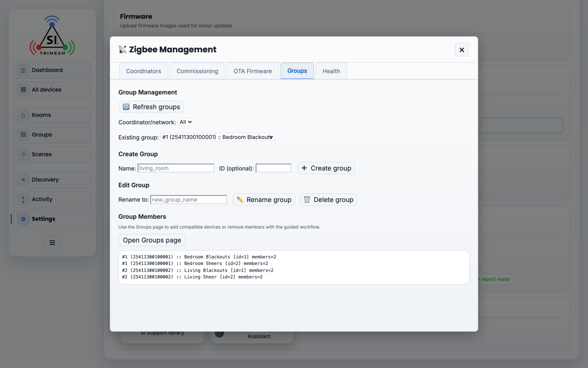This screenshot has width=588, height=368.
Task: Click the trash icon in Delete group
Action: coord(307,200)
